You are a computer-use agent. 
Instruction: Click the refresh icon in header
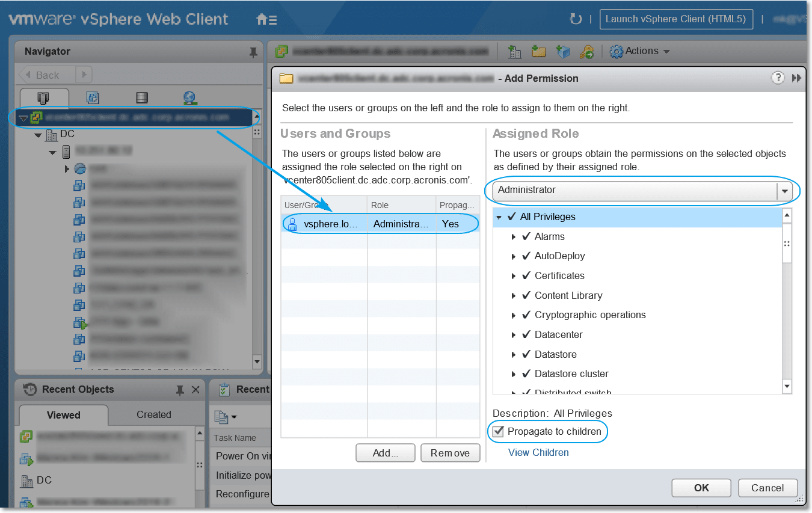coord(576,19)
